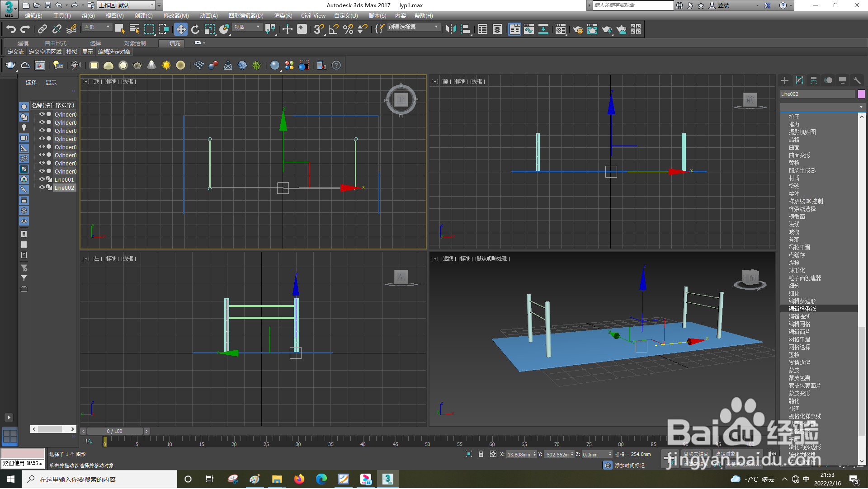Open the modifier list dropdown
The height and width of the screenshot is (489, 868).
coord(822,107)
